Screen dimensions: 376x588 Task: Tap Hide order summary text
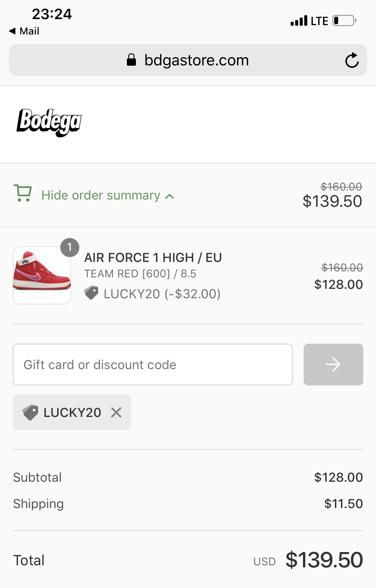pos(101,195)
